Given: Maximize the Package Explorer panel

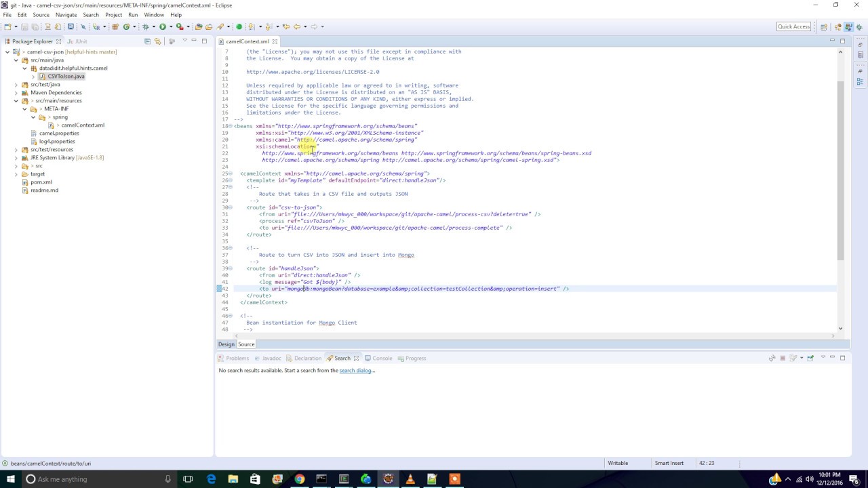Looking at the screenshot, I should tap(204, 41).
